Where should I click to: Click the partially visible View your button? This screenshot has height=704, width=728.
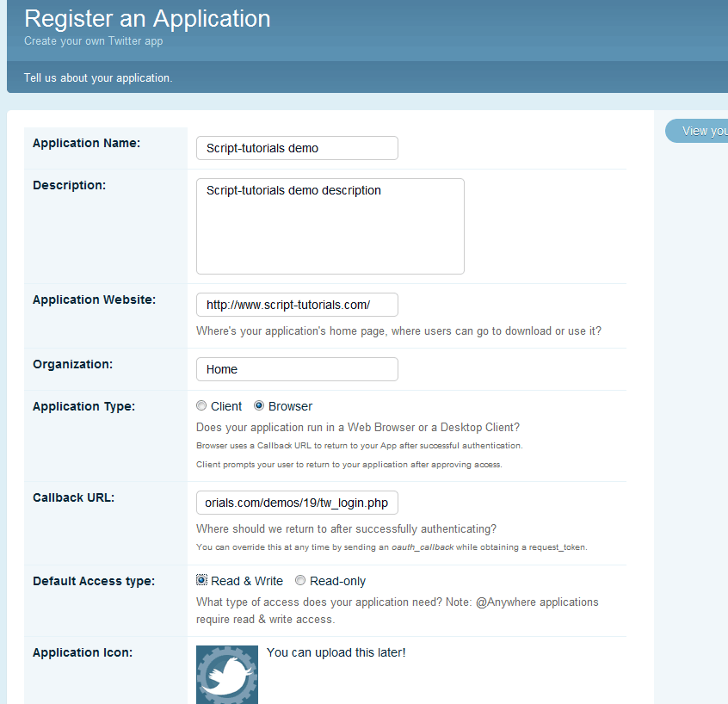point(697,131)
